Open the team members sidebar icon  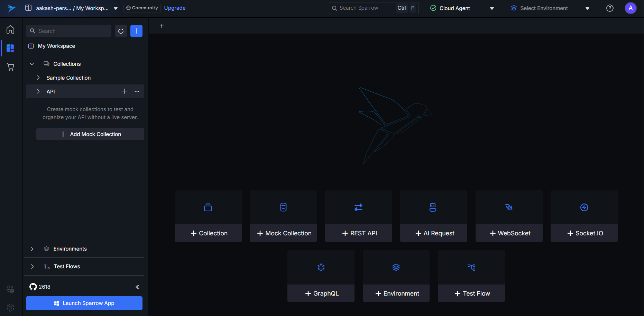(10, 289)
